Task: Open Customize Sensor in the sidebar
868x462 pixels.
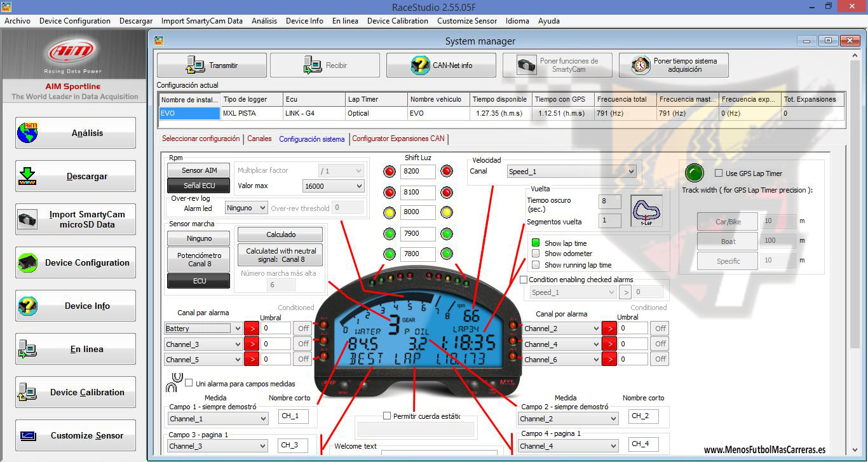Action: pos(75,435)
